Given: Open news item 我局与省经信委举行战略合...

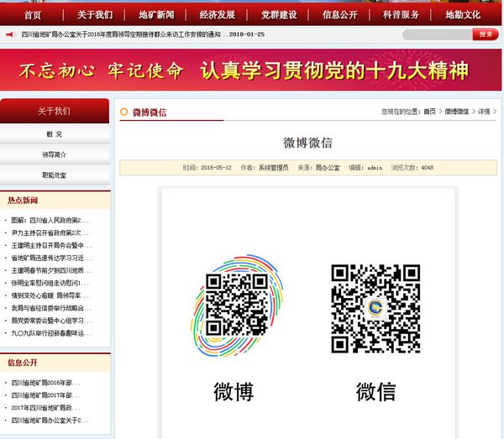Looking at the screenshot, I should (x=51, y=308).
